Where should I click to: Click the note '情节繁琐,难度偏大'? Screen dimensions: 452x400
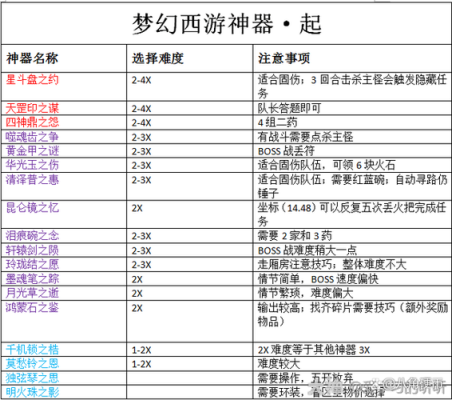coord(305,293)
